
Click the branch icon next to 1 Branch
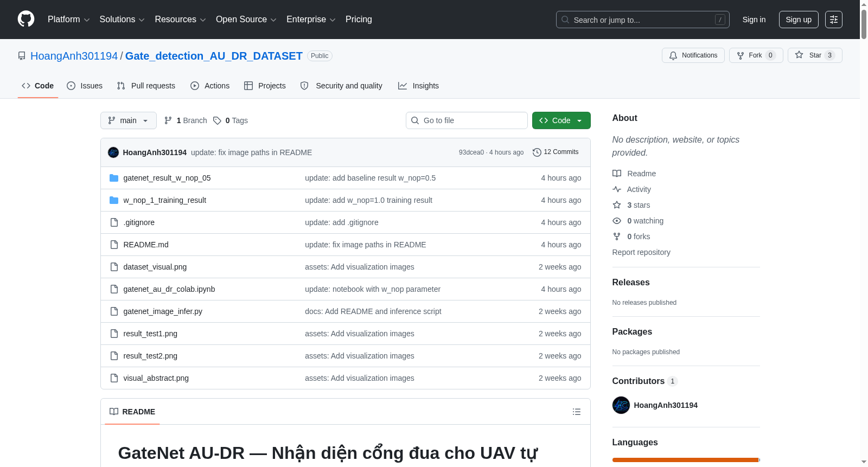[x=168, y=120]
